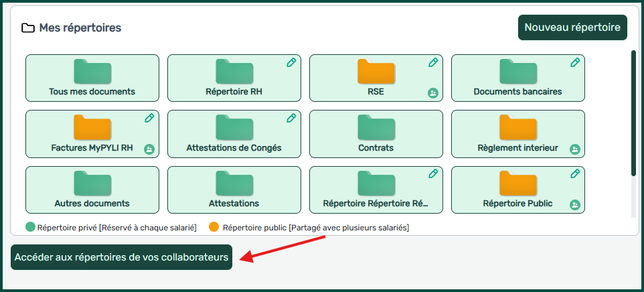Open the Contrats folder
644x292 pixels.
pyautogui.click(x=376, y=133)
